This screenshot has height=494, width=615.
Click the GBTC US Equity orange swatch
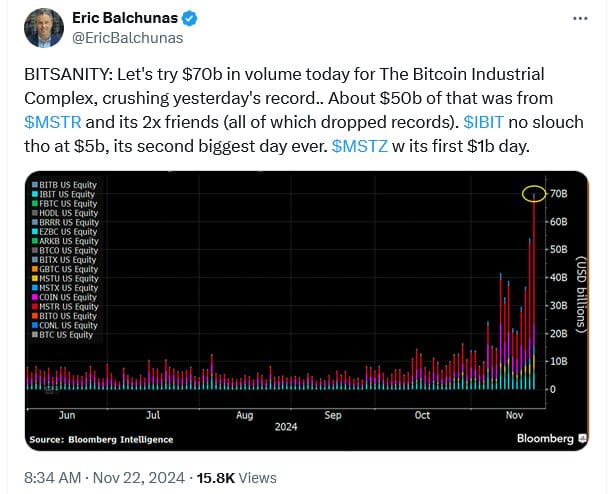click(35, 269)
